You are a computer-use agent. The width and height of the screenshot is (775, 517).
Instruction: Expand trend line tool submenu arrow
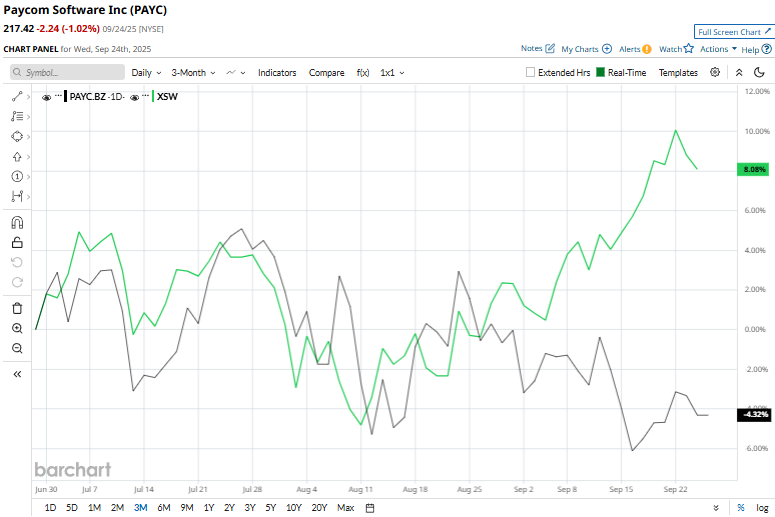[x=28, y=97]
